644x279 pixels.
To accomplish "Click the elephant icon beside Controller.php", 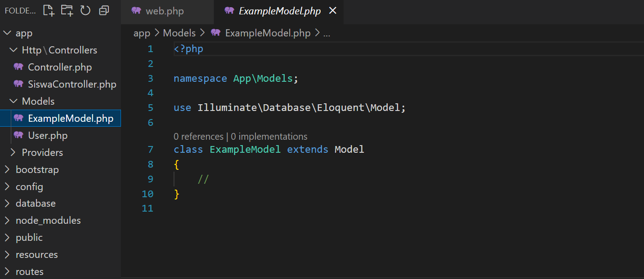I will pos(18,67).
